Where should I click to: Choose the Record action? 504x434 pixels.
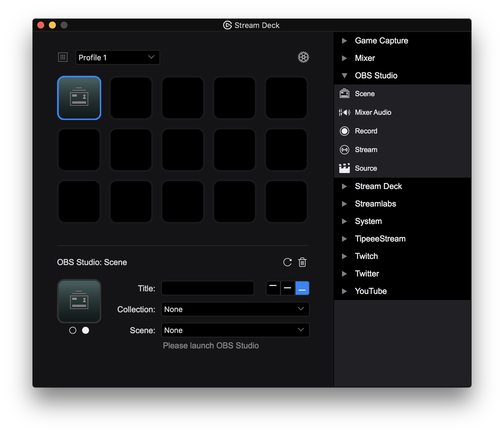point(366,131)
